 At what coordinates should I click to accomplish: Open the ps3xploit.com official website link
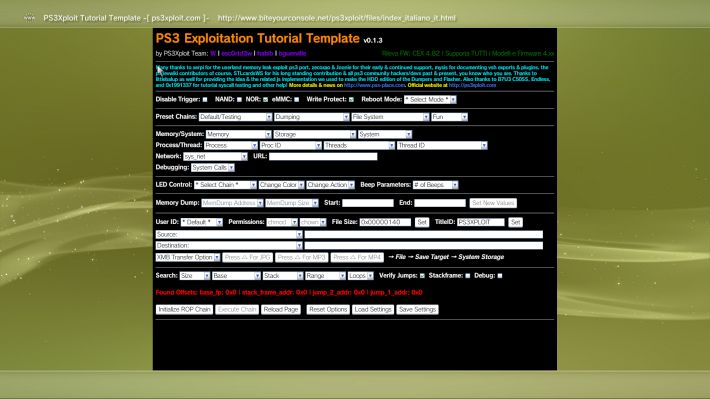(472, 85)
